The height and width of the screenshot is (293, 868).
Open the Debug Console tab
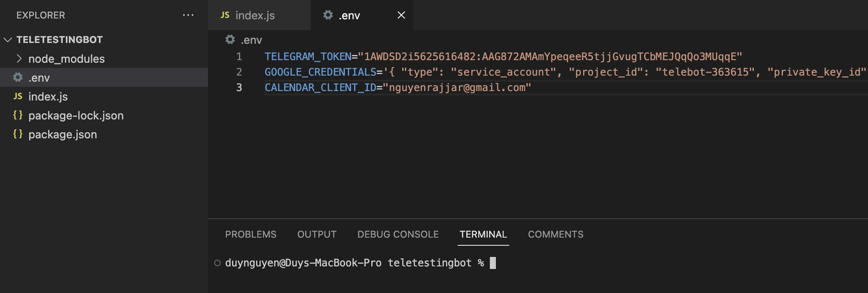point(398,234)
